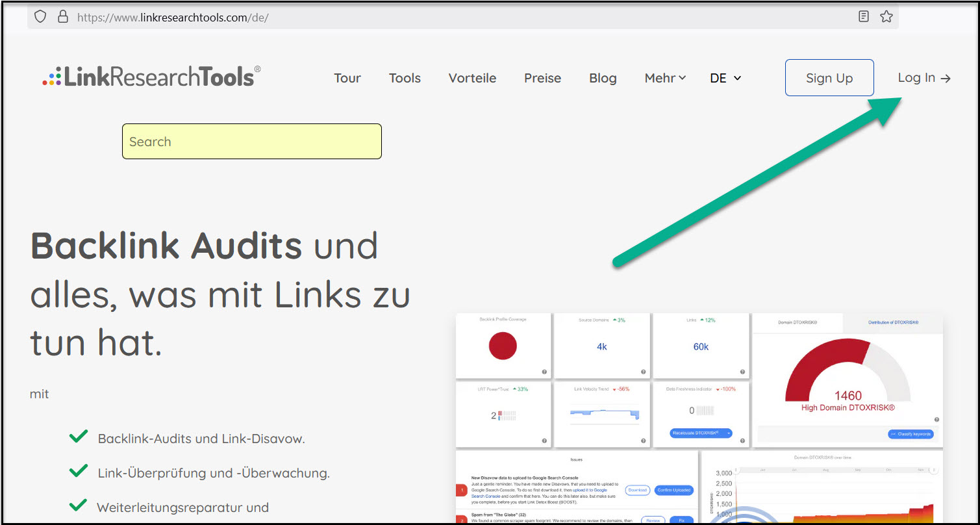Open the Preise page
Image resolution: width=980 pixels, height=525 pixels.
click(543, 78)
